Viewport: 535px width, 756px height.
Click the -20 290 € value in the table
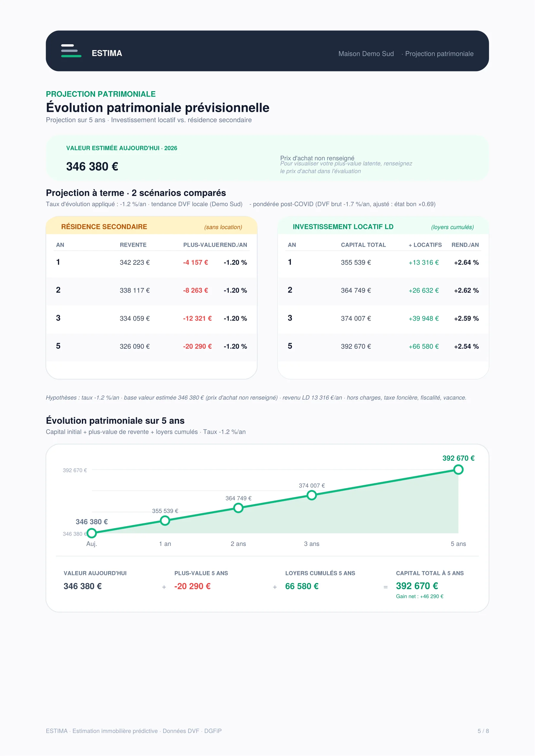tap(197, 346)
